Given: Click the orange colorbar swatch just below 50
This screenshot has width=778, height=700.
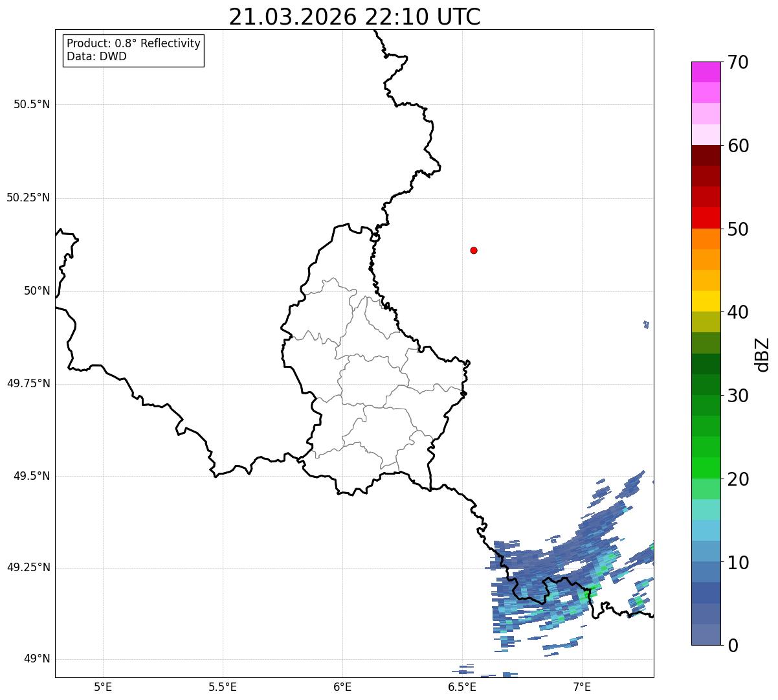Looking at the screenshot, I should pyautogui.click(x=706, y=239).
